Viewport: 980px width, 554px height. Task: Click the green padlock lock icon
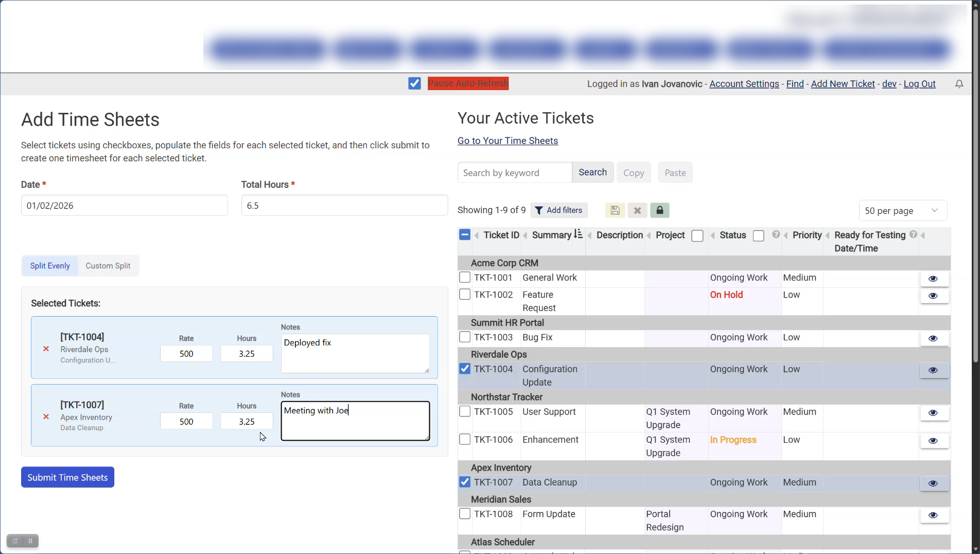[659, 210]
